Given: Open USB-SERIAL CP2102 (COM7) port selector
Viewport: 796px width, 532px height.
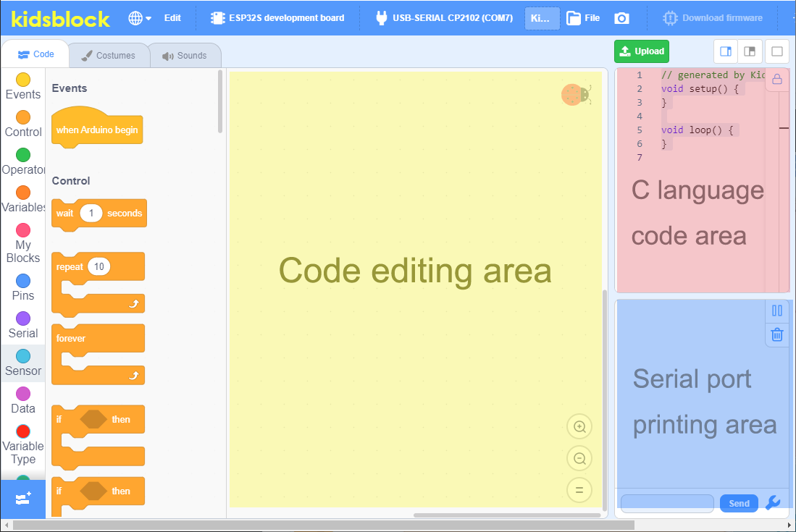Looking at the screenshot, I should coord(444,18).
